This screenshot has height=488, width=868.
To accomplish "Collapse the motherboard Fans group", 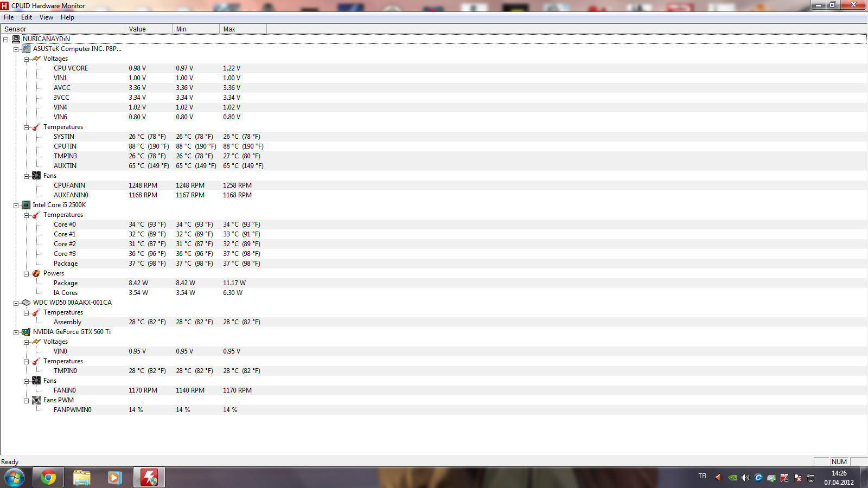I will [26, 176].
